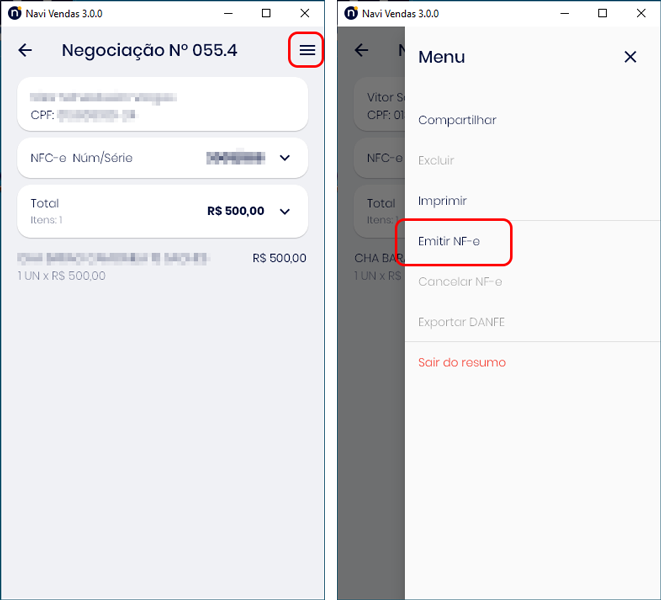The image size is (661, 600).
Task: Expand the Total R$ 500,00 chevron
Action: tap(284, 211)
